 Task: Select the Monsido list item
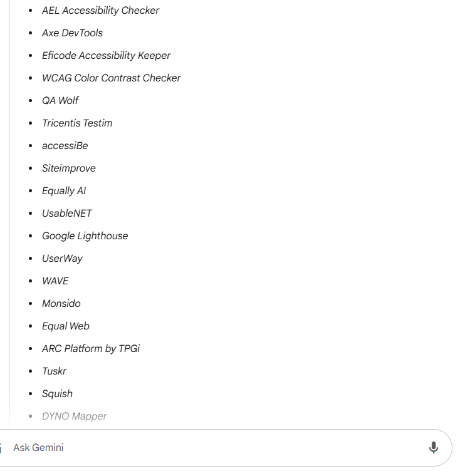click(x=61, y=304)
